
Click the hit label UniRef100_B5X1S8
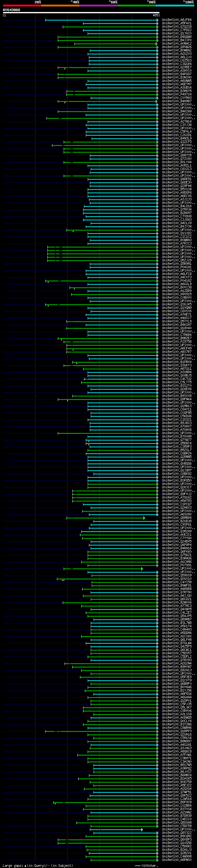(177, 189)
